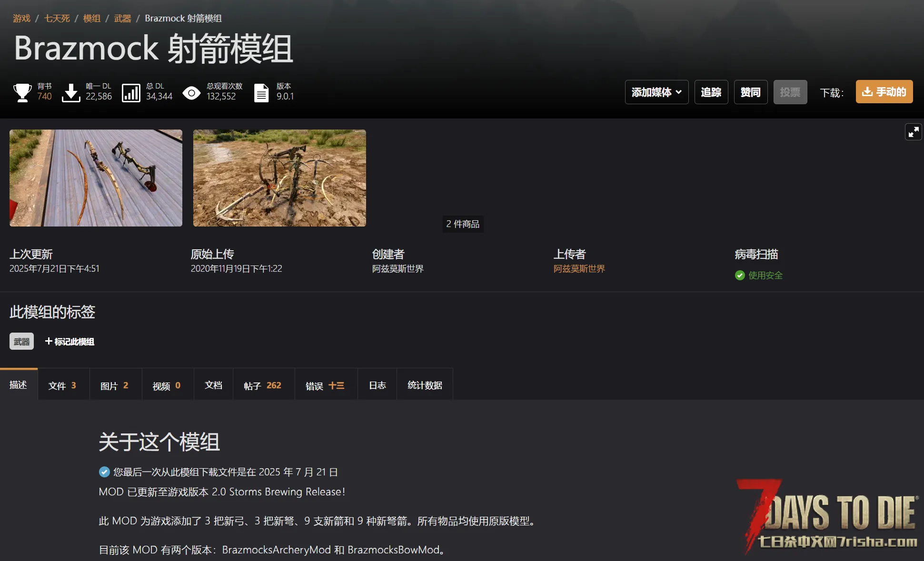Click the unique downloads arrow icon

(x=71, y=92)
